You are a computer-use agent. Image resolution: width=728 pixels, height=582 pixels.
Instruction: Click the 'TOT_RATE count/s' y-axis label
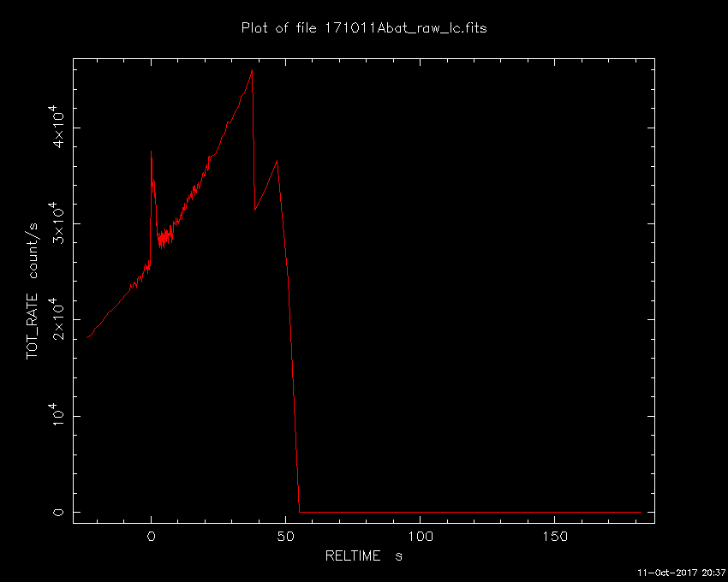(33, 291)
